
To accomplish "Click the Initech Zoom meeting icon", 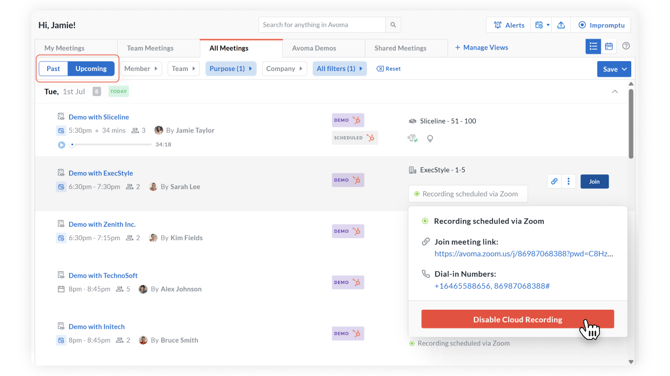I will (x=61, y=340).
